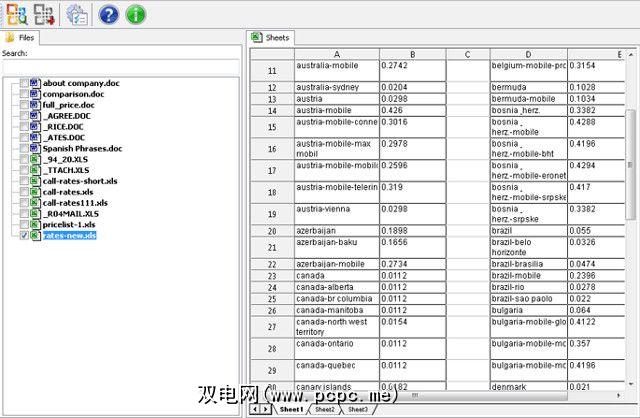Screen dimensions: 640x418
Task: Select row 20 header
Action: (x=272, y=231)
